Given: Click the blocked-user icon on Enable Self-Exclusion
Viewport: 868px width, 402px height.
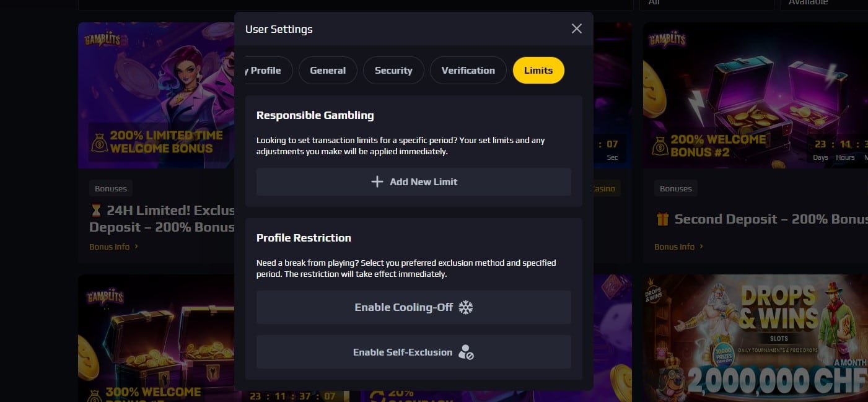Looking at the screenshot, I should pos(466,352).
